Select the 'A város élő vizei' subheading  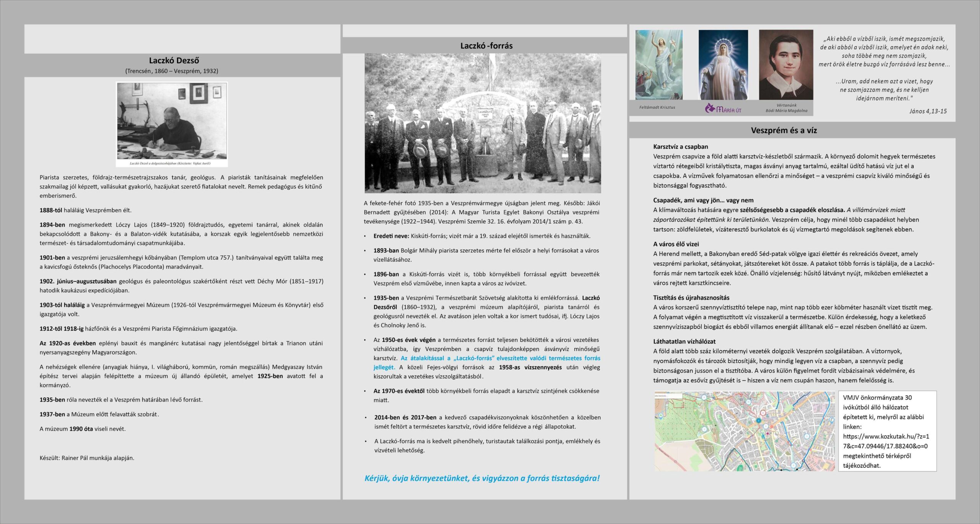pyautogui.click(x=676, y=244)
